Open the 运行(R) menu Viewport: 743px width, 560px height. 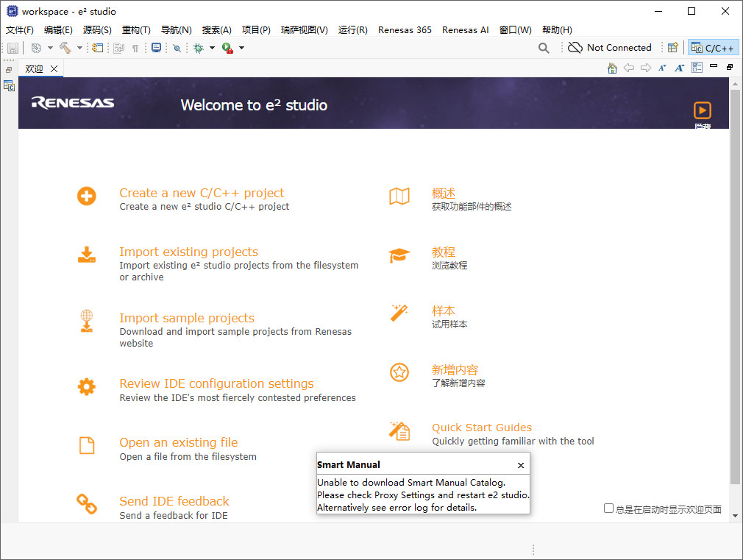point(352,30)
